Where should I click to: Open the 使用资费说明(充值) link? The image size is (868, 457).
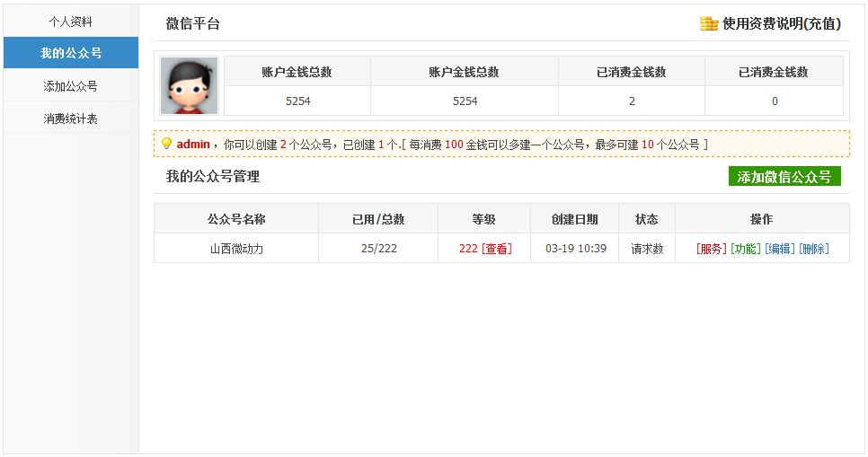click(782, 23)
